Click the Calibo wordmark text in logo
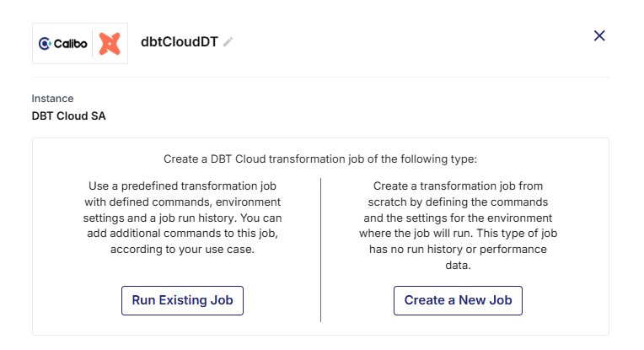 (x=70, y=44)
